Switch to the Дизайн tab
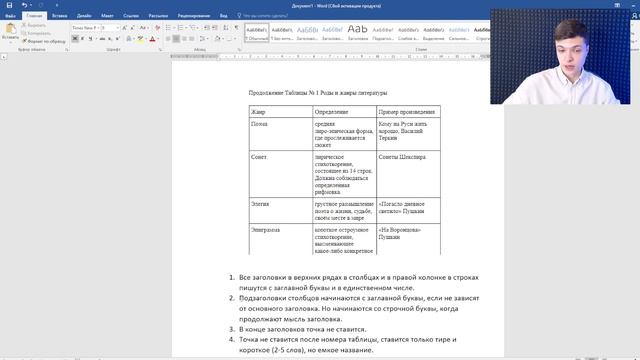This screenshot has width=640, height=360. tap(84, 16)
